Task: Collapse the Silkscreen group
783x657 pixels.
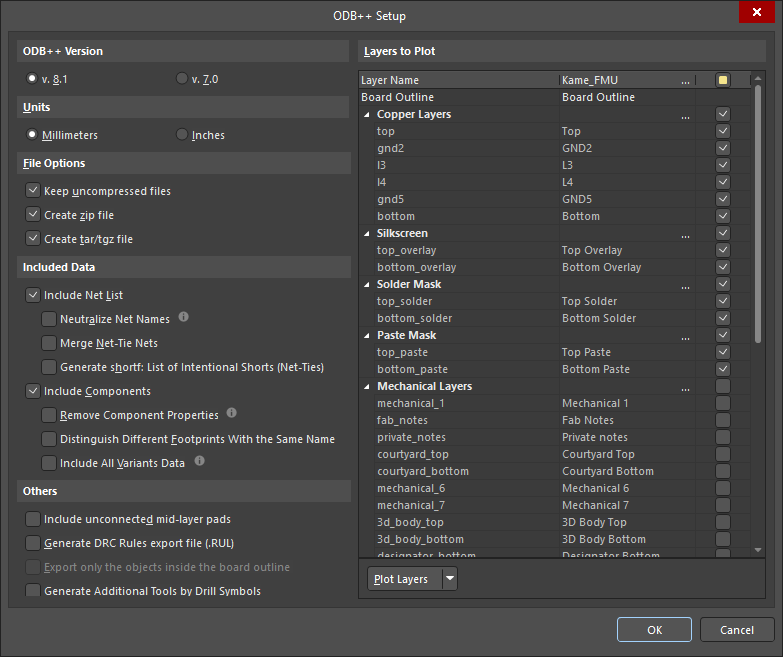Action: click(367, 233)
